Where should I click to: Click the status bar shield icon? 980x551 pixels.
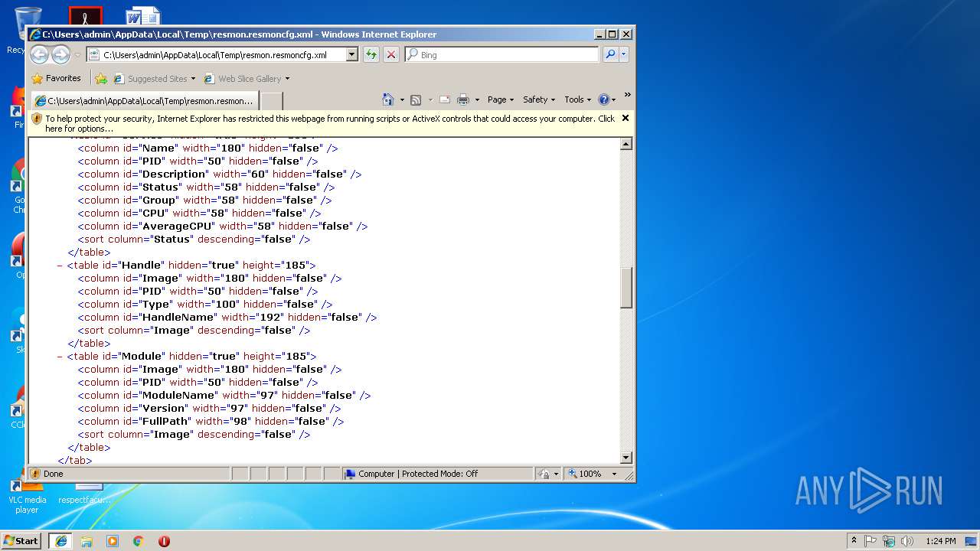(36, 474)
